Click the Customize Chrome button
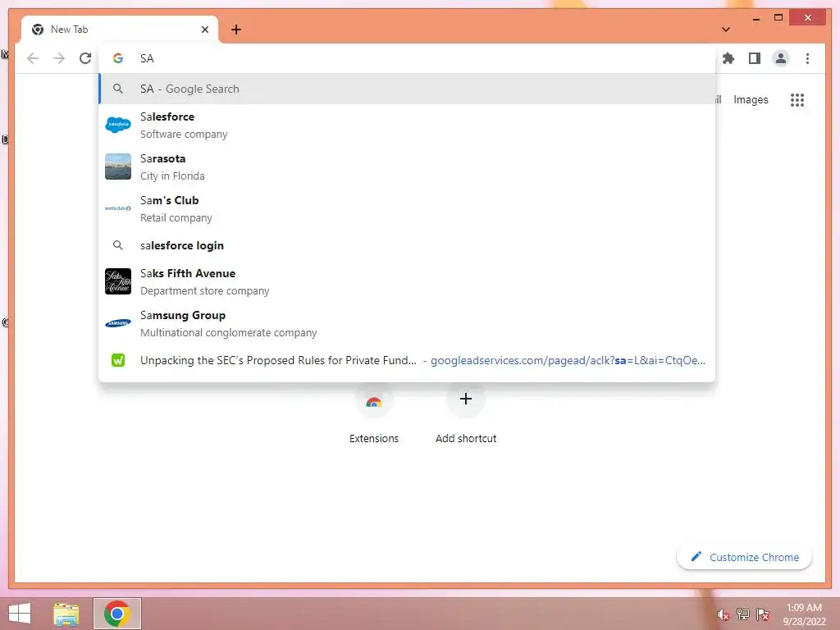The width and height of the screenshot is (840, 630). point(744,557)
